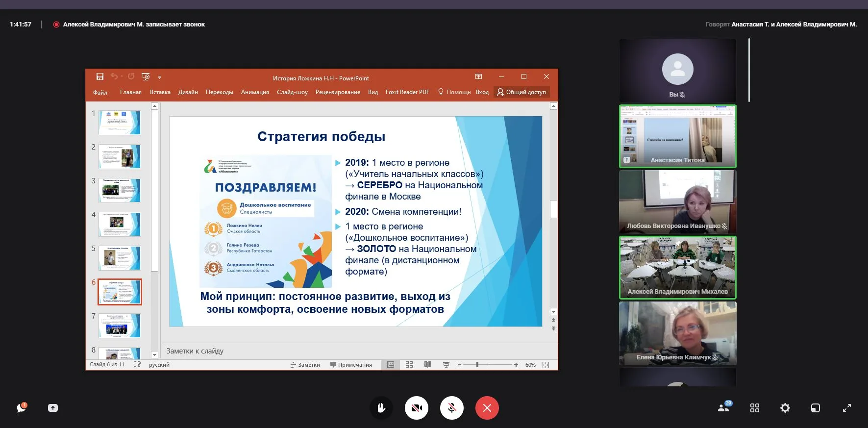The image size is (868, 428).
Task: Select slide 4 thumbnail
Action: 120,224
